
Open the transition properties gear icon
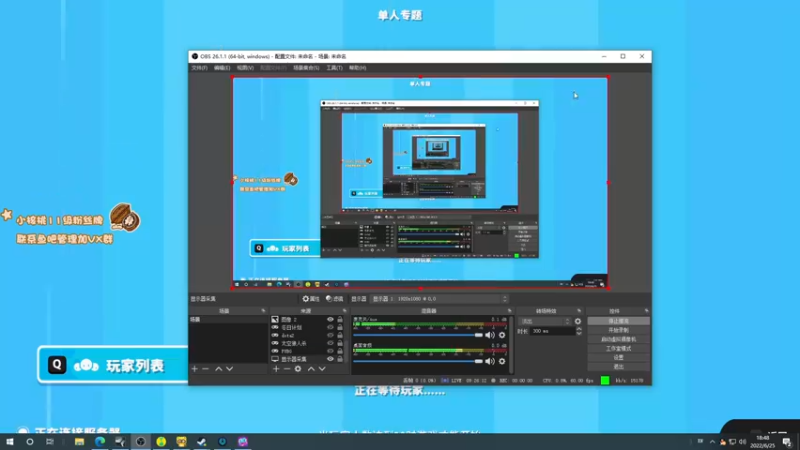pyautogui.click(x=578, y=321)
